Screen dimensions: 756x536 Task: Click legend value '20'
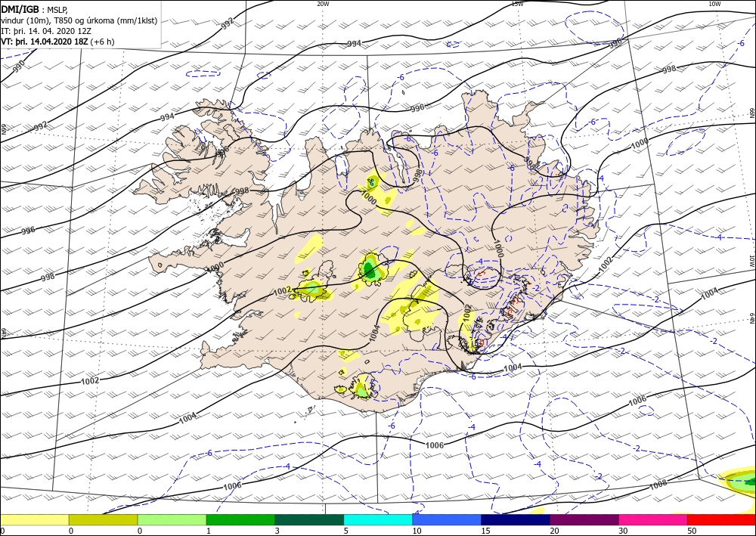coord(554,531)
